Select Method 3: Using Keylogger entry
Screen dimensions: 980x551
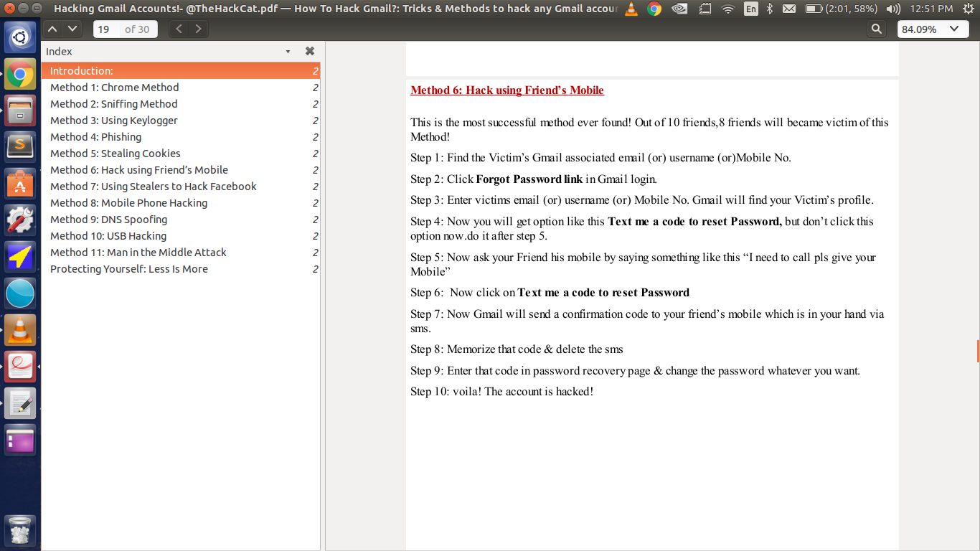point(181,121)
